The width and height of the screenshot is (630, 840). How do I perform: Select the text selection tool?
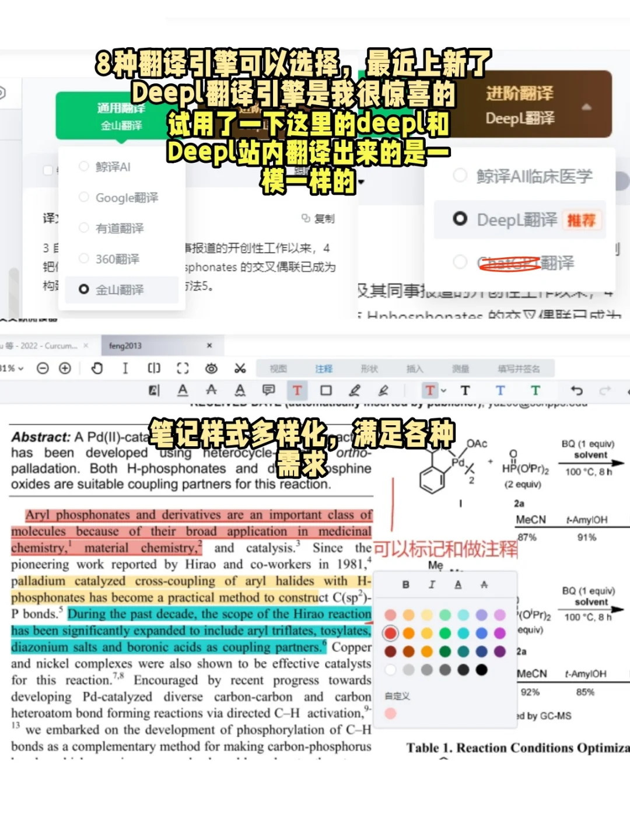(124, 368)
